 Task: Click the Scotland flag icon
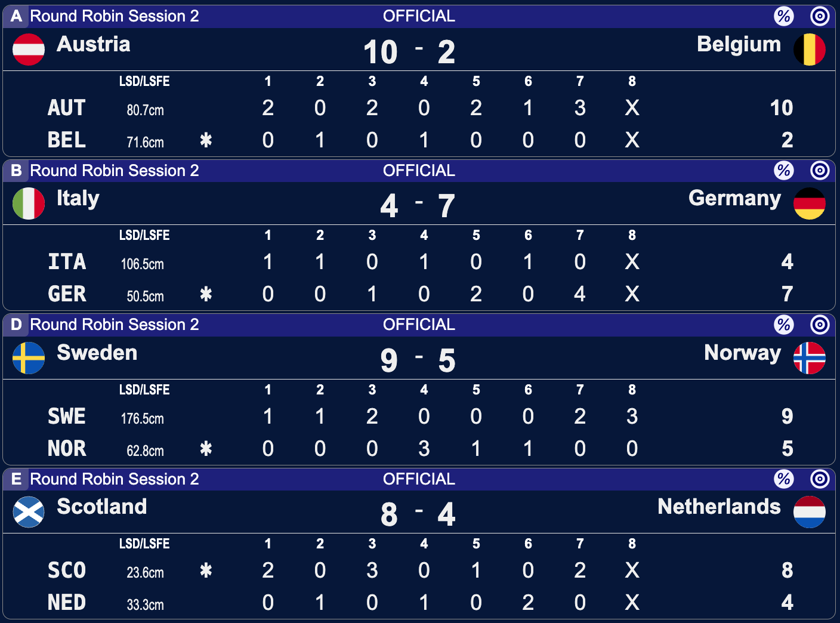pyautogui.click(x=29, y=512)
